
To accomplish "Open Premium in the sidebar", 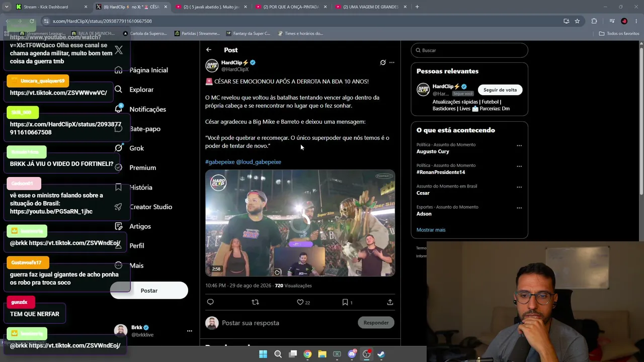I will pos(142,167).
